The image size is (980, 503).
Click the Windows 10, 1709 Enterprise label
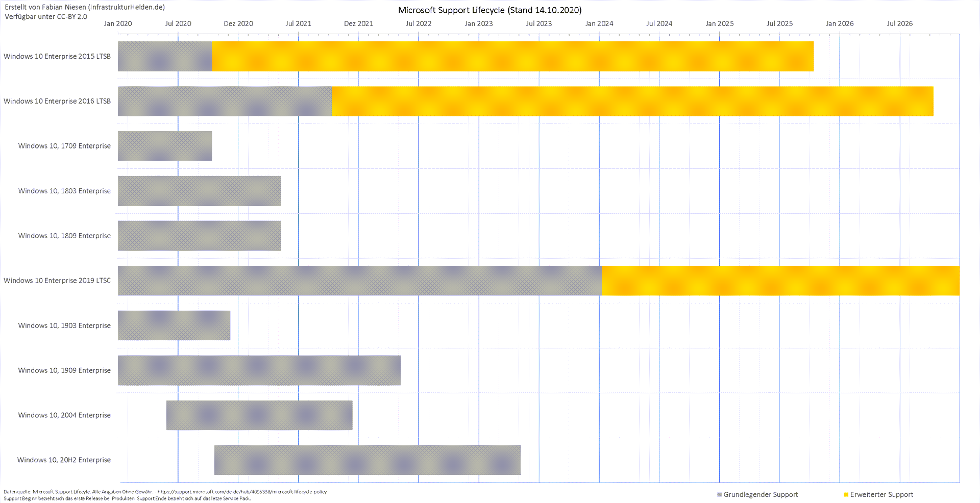pyautogui.click(x=64, y=146)
